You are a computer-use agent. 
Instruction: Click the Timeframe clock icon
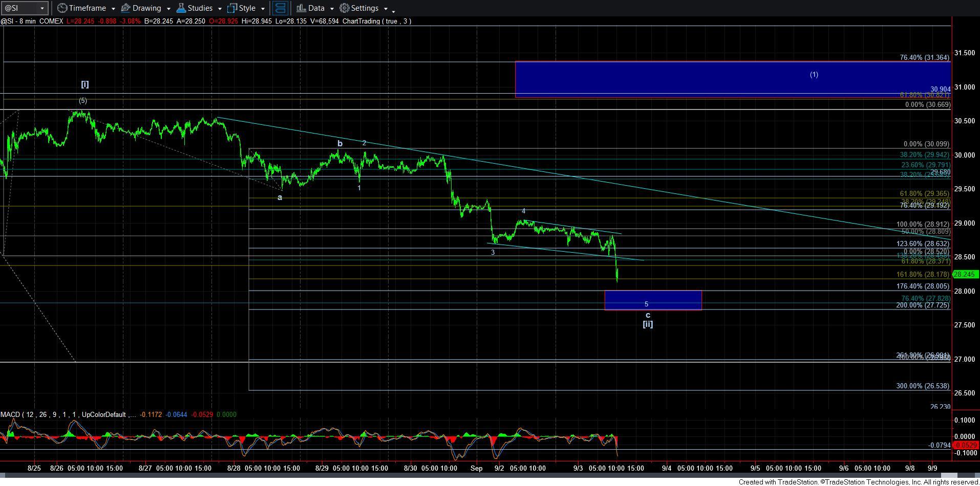[62, 8]
